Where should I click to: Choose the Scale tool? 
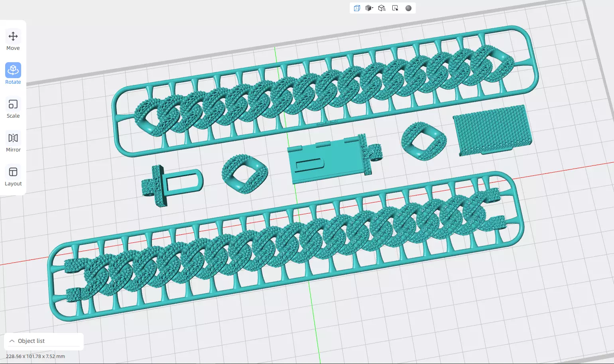tap(13, 108)
